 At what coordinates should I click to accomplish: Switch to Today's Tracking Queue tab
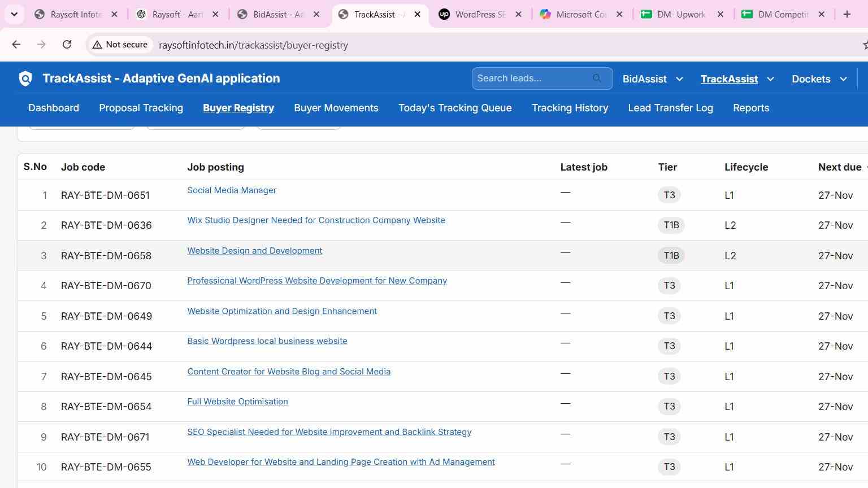click(x=455, y=108)
